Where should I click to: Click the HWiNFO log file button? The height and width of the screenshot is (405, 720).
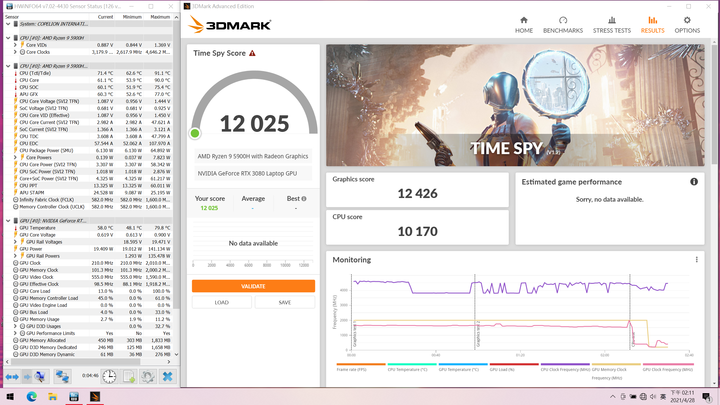click(129, 377)
